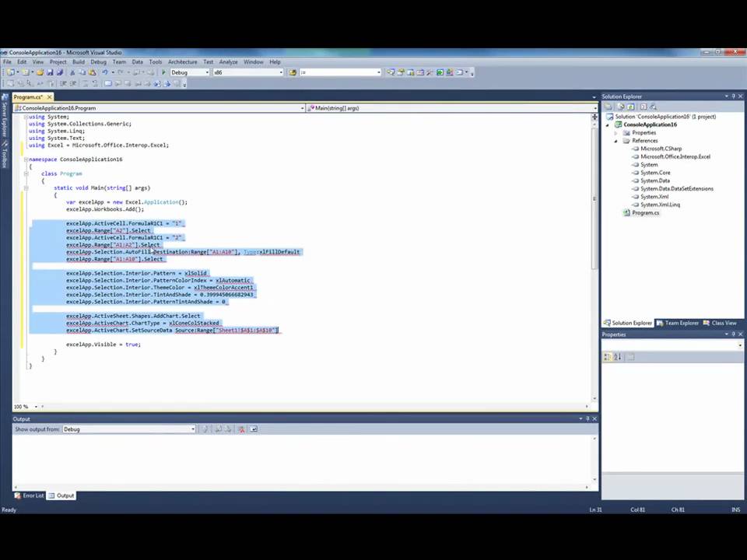747x560 pixels.
Task: Collapse the ConsoleApplication16 project node
Action: [x=608, y=124]
